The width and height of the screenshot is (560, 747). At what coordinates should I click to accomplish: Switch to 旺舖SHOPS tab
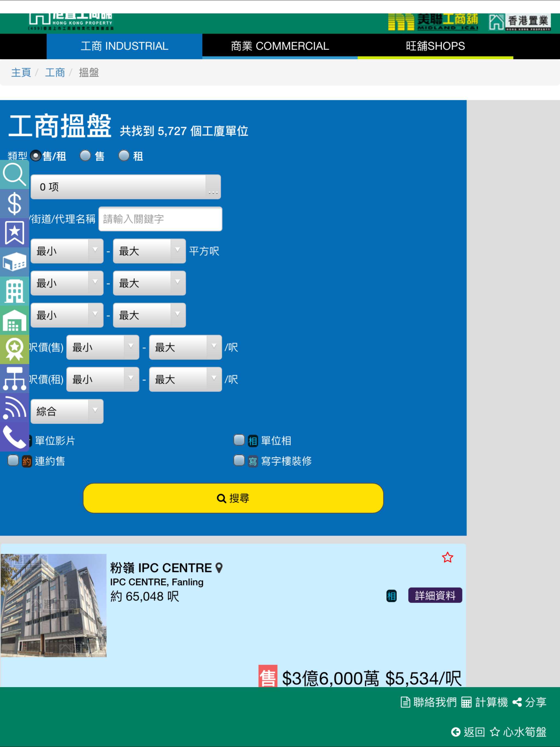(435, 46)
